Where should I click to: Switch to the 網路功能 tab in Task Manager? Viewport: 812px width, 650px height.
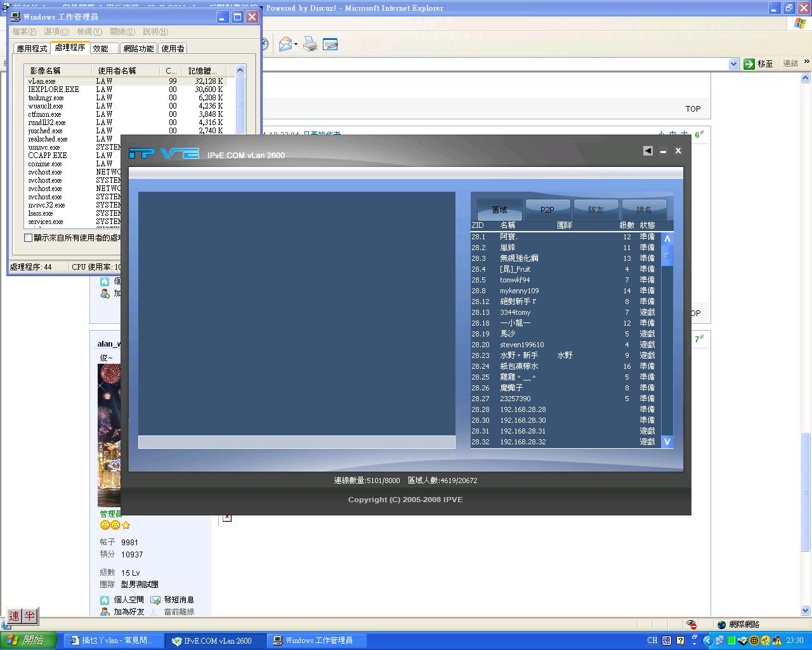tap(138, 48)
